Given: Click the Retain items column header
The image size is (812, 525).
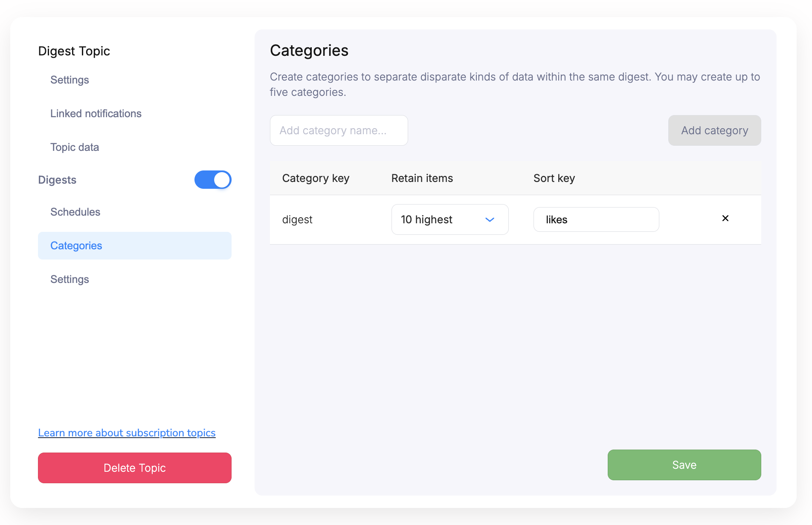Looking at the screenshot, I should [422, 178].
